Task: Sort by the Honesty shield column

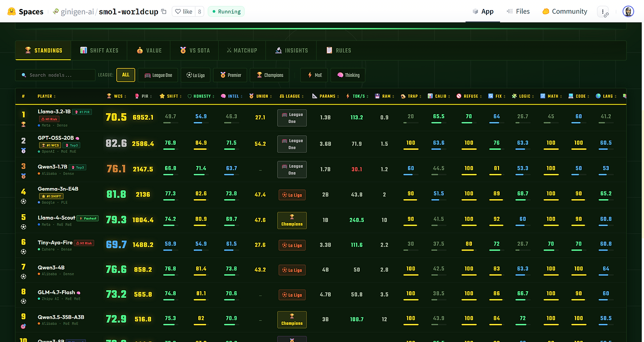Action: pos(201,96)
